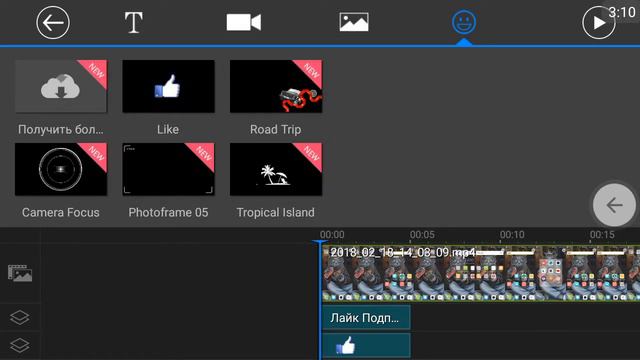
Task: Choose the Tropical Island sticker
Action: 276,169
